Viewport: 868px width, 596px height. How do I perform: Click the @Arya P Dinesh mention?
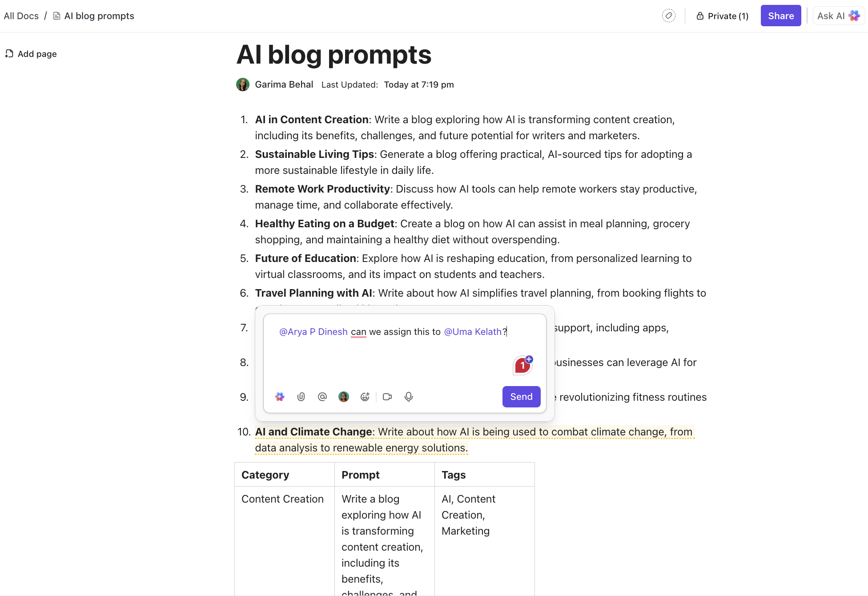313,332
